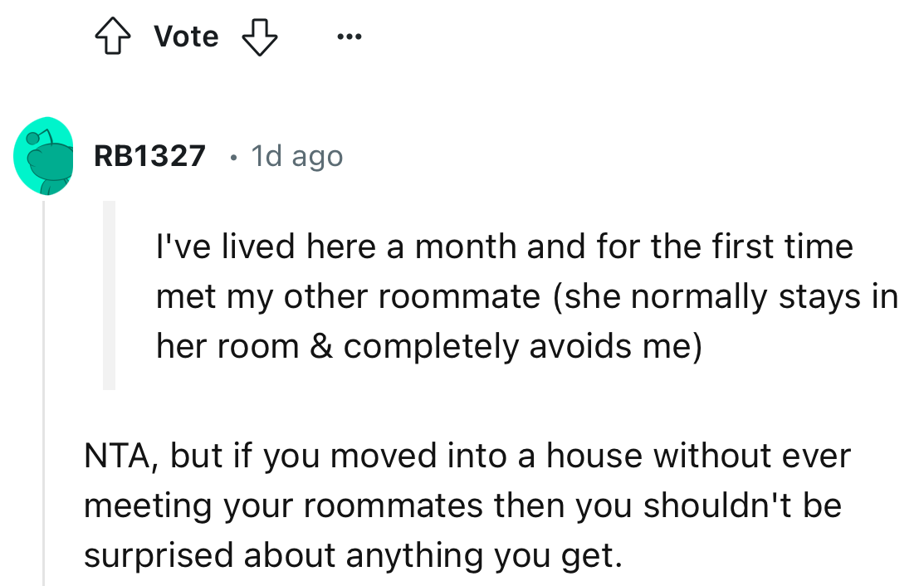The image size is (924, 586).
Task: Click the final line "surprised about anything you get."
Action: 352,555
